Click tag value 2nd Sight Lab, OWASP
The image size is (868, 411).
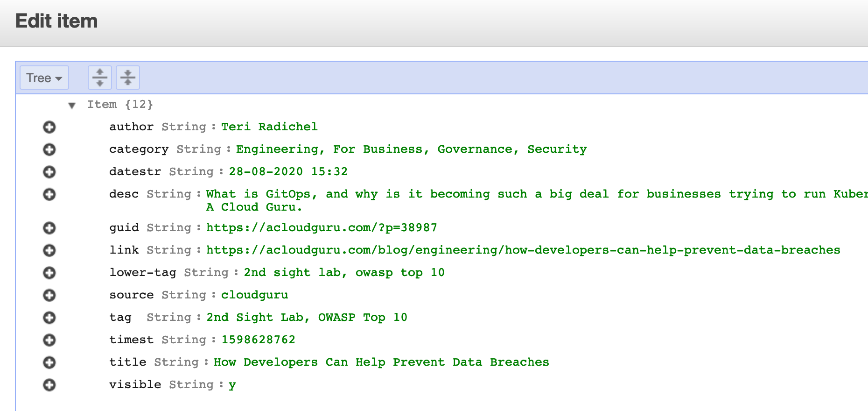(307, 317)
